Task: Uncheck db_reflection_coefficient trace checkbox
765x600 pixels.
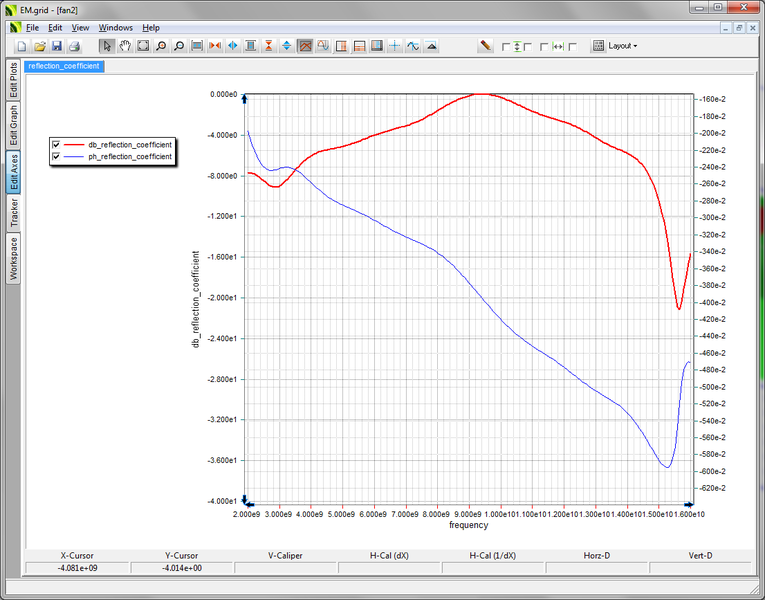Action: 57,144
